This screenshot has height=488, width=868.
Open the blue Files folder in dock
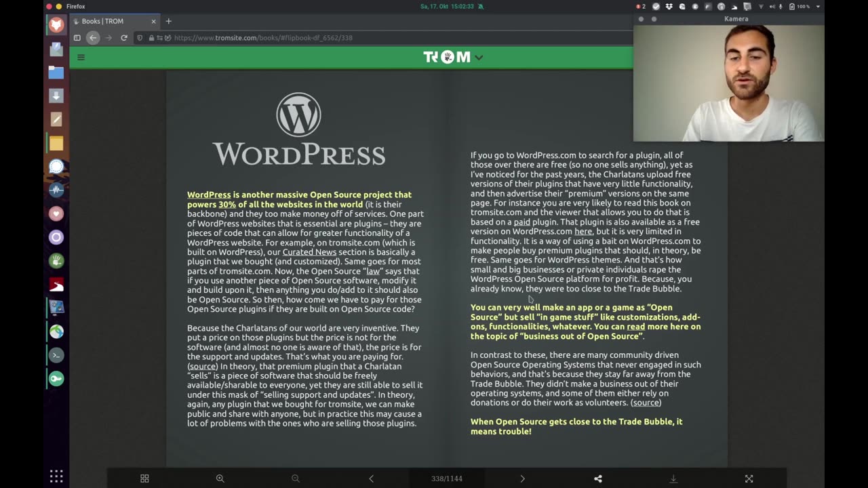[56, 73]
